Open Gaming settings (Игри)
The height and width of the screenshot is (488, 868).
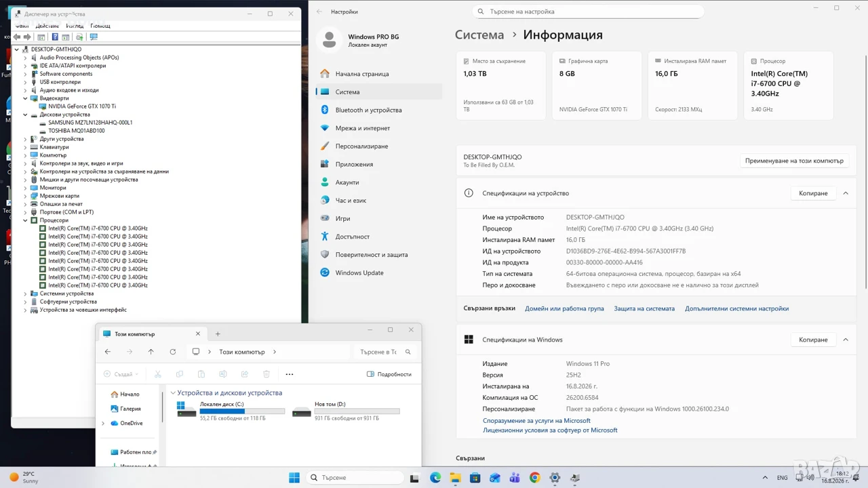[x=380, y=218]
